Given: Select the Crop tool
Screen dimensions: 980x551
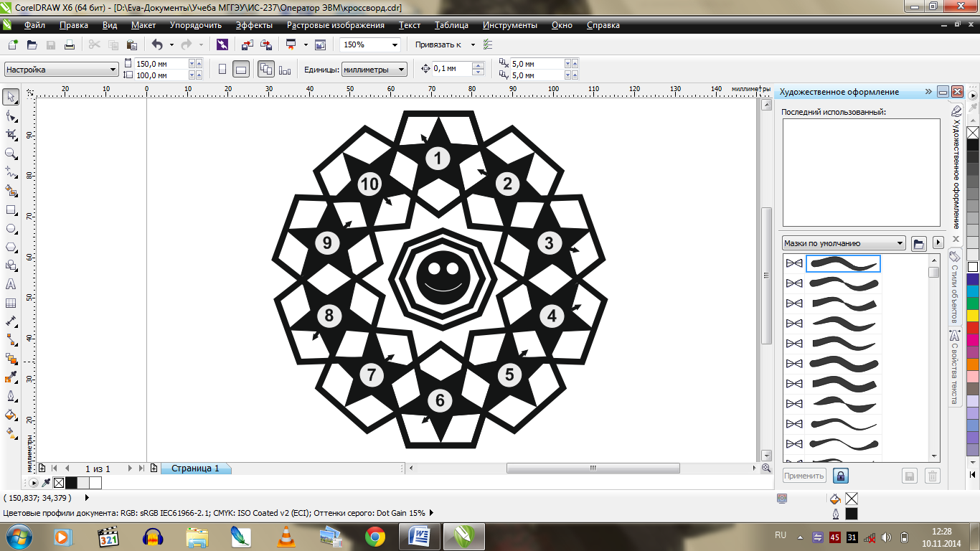Looking at the screenshot, I should coord(11,135).
